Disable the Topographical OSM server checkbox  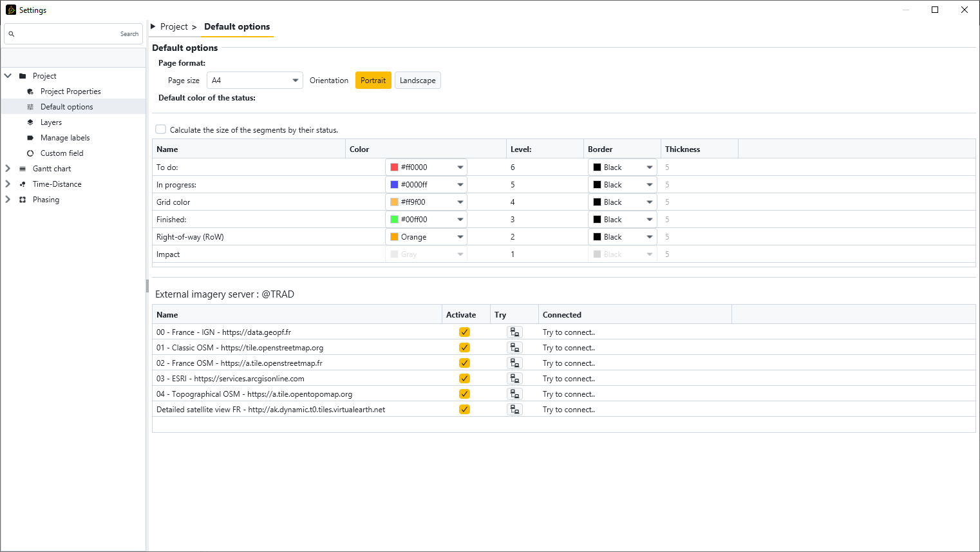tap(464, 394)
